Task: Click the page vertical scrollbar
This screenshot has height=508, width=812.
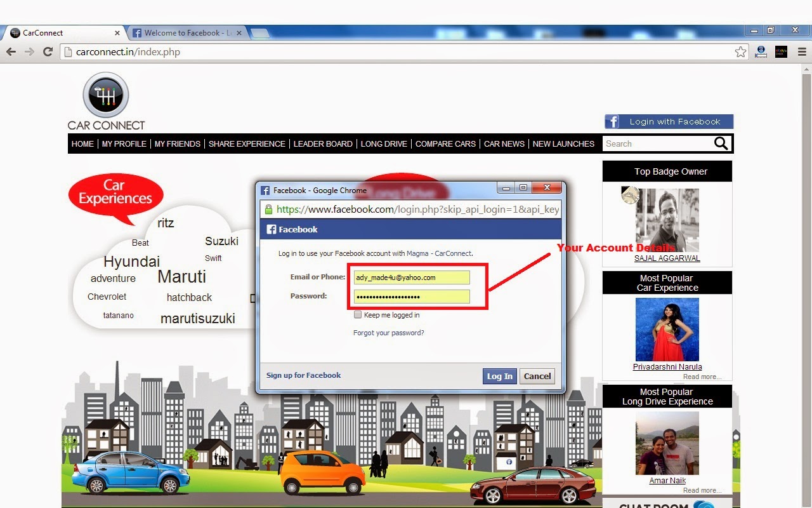Action: tap(806, 286)
